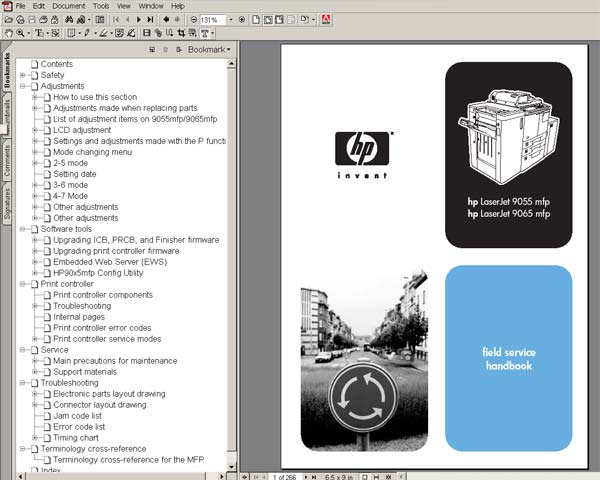Screen dimensions: 600x480
Task: Open the Internal pages bookmark
Action: (x=79, y=317)
